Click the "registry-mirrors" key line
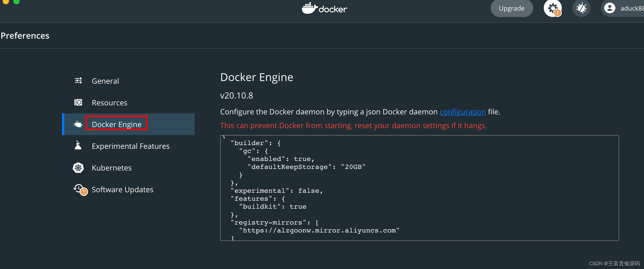Viewport: 644px width, 269px height. point(275,222)
